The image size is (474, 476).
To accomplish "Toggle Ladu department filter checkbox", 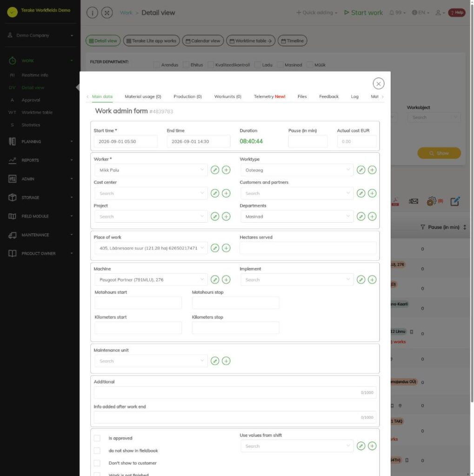I will tap(258, 65).
